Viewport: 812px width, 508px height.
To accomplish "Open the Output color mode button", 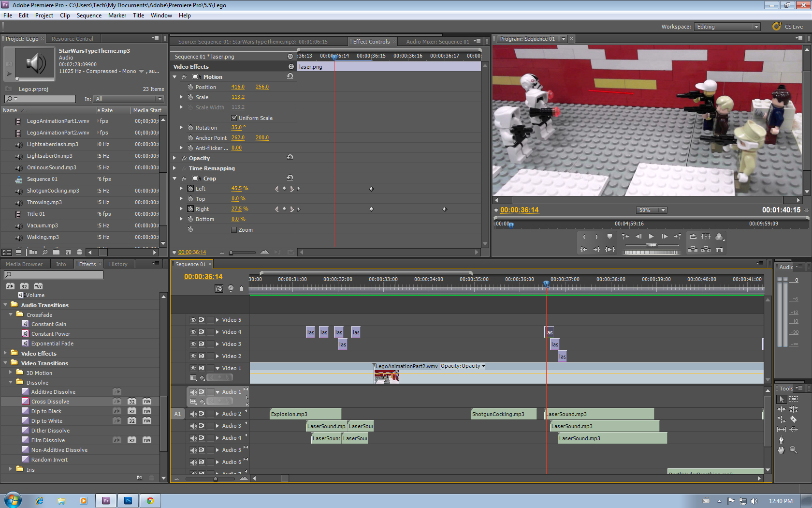I will (720, 237).
